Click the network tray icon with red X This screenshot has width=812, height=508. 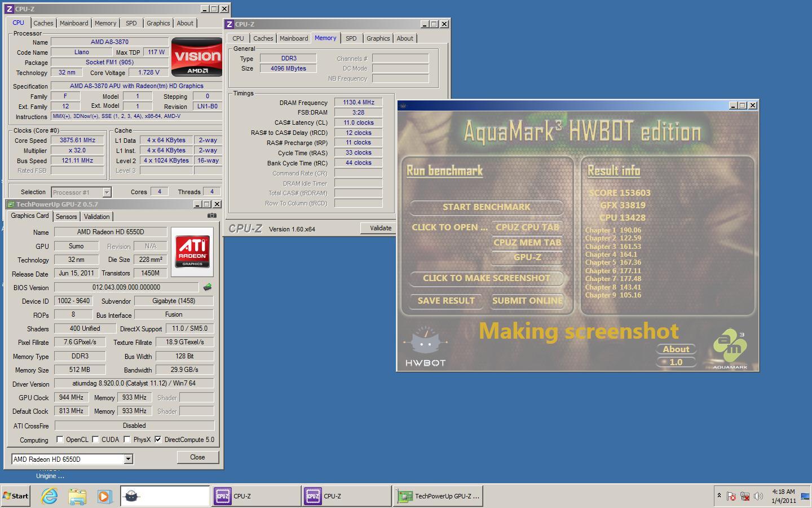coord(745,496)
